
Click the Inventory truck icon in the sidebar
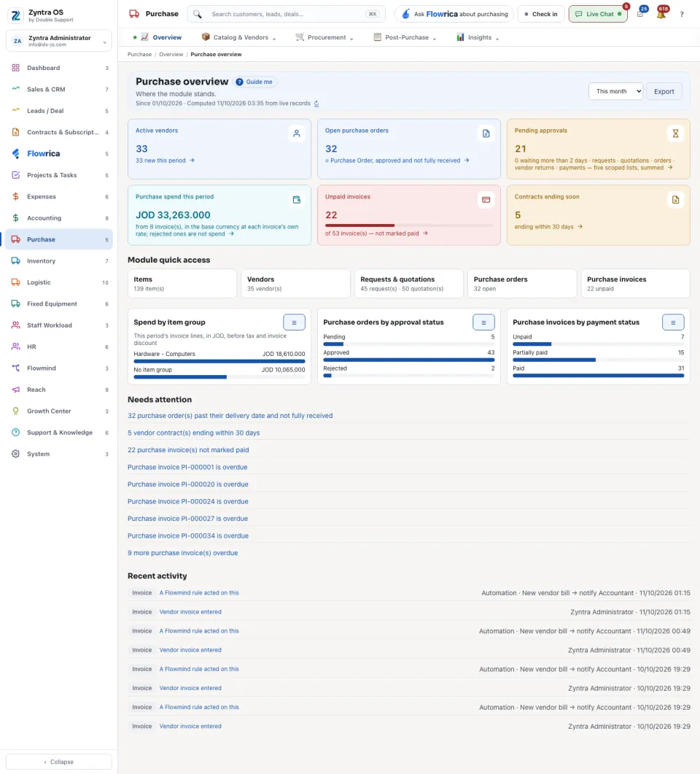(16, 260)
